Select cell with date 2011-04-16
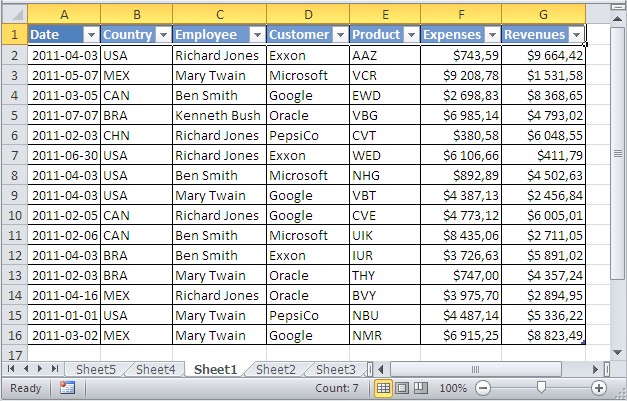Image resolution: width=627 pixels, height=401 pixels. pyautogui.click(x=64, y=295)
